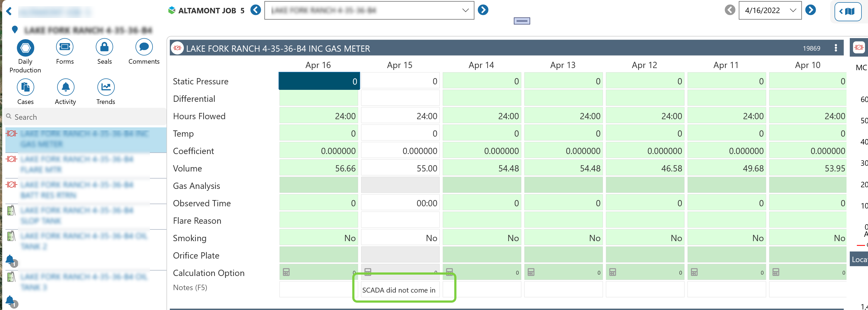The height and width of the screenshot is (310, 868).
Task: Open the Trends chart icon
Action: 106,87
